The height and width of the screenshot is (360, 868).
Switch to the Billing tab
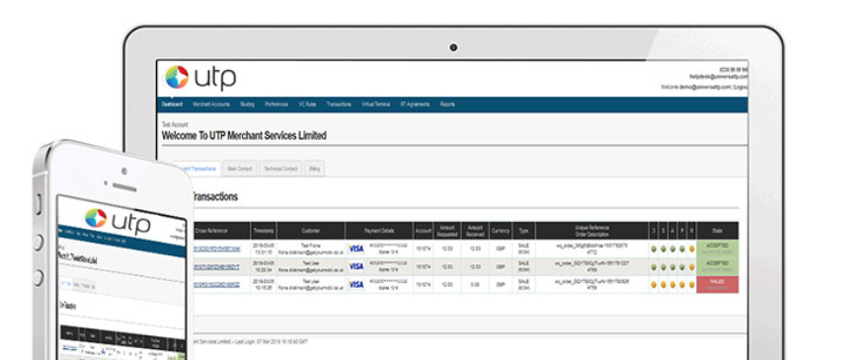click(314, 169)
